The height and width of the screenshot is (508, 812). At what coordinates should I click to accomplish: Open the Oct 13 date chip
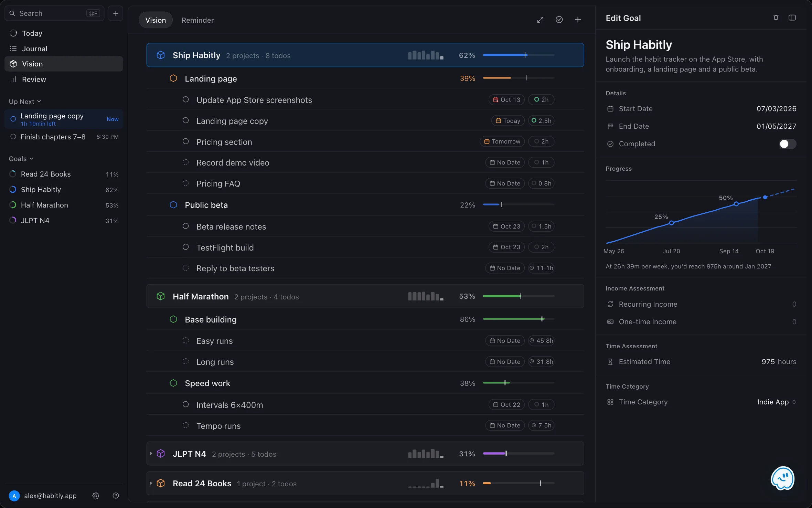point(506,100)
